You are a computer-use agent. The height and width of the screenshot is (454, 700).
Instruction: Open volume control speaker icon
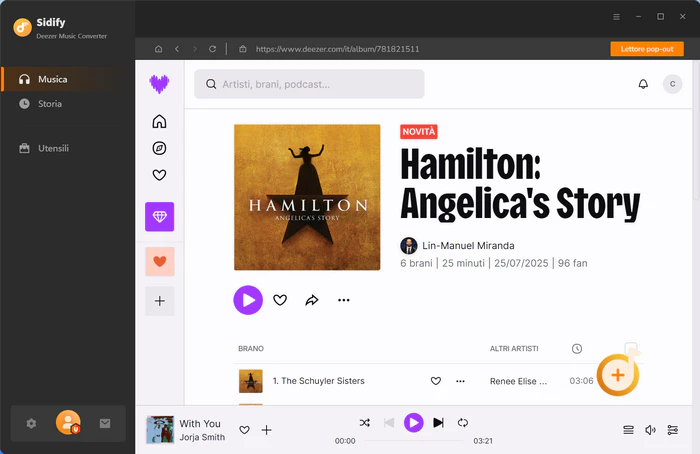click(x=650, y=430)
